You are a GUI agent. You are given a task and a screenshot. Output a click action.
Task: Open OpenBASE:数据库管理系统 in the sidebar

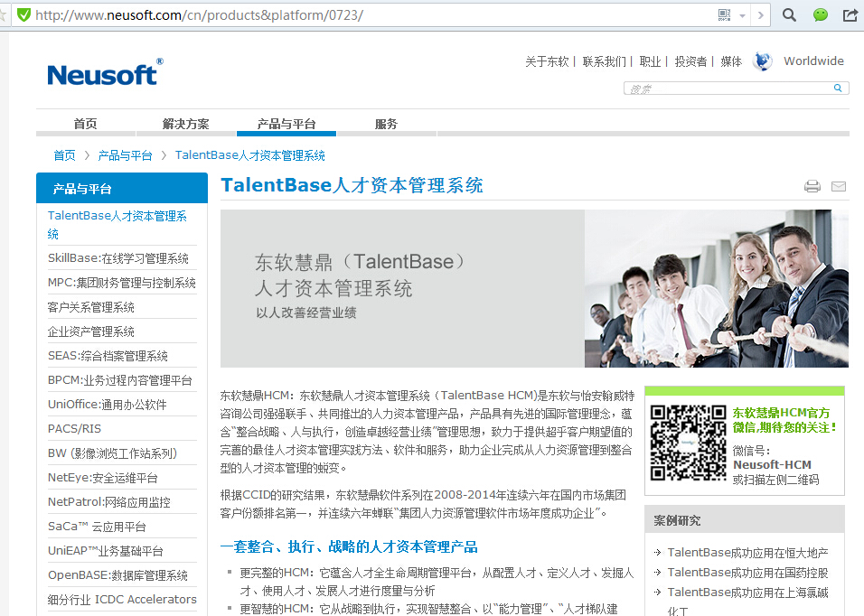[117, 575]
